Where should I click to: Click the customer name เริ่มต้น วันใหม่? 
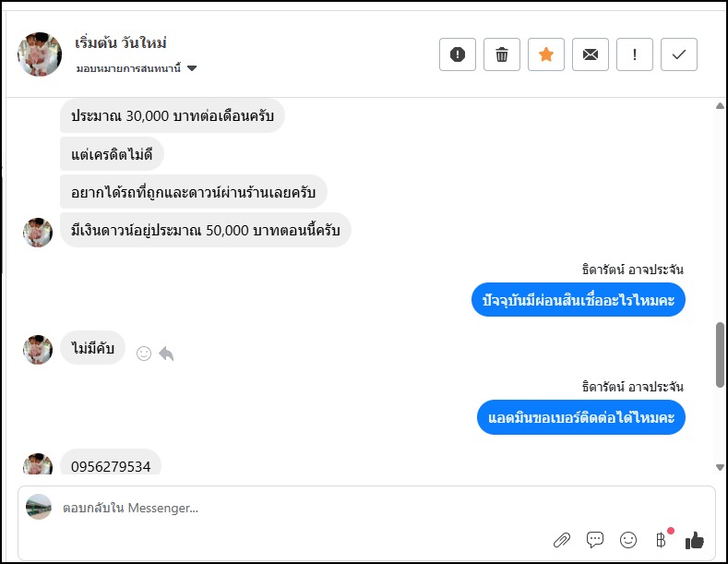click(121, 43)
